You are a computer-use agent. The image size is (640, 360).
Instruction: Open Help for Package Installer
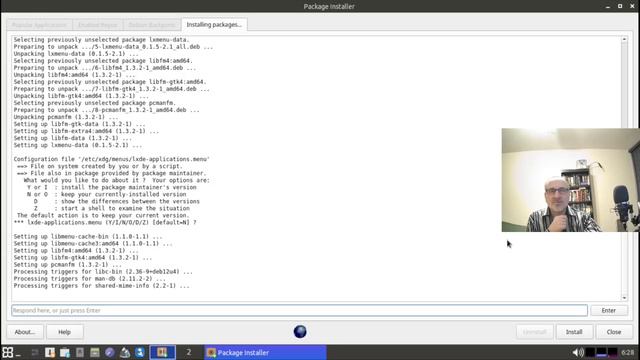pos(64,332)
